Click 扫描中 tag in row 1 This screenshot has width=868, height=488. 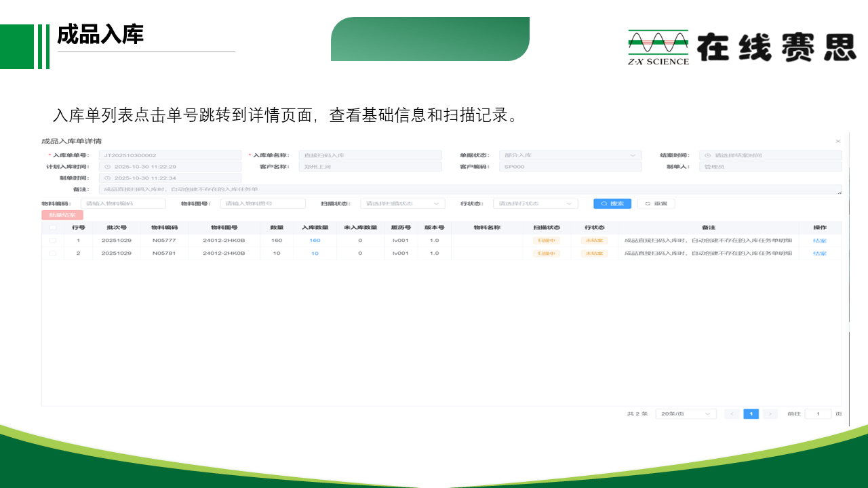point(547,241)
